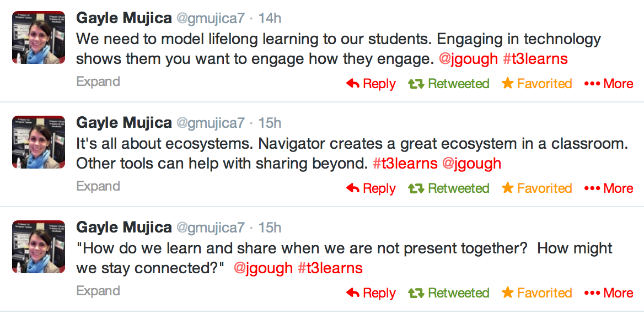644x314 pixels.
Task: Click the retweet icon on the stay connected tweet
Action: pos(416,293)
